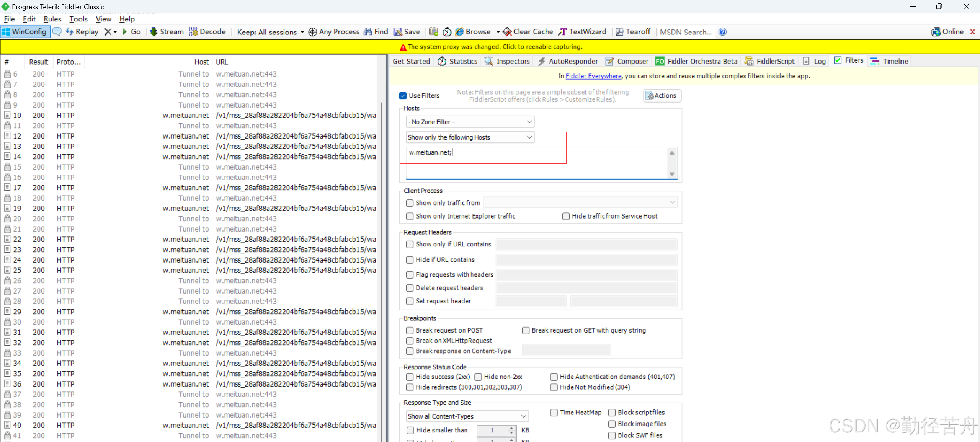Click the timer stopwatch toolbar icon
980x442 pixels.
coord(447,32)
